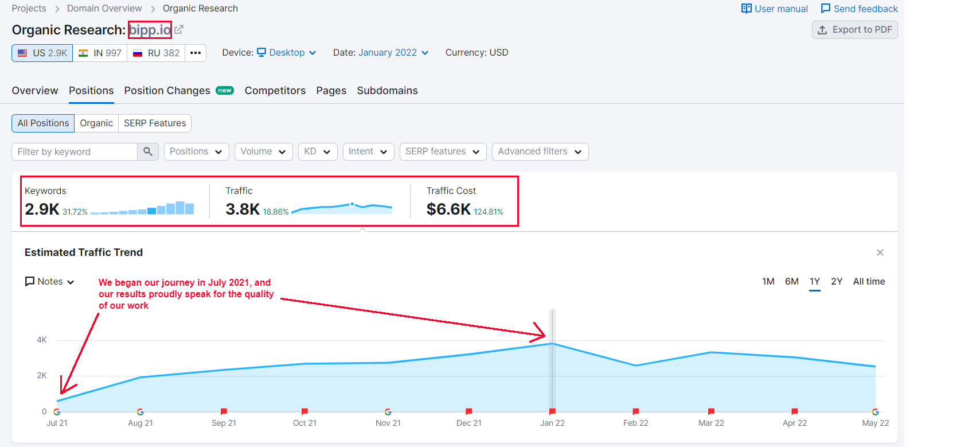The width and height of the screenshot is (980, 447).
Task: Click the Export to PDF button
Action: pyautogui.click(x=854, y=30)
